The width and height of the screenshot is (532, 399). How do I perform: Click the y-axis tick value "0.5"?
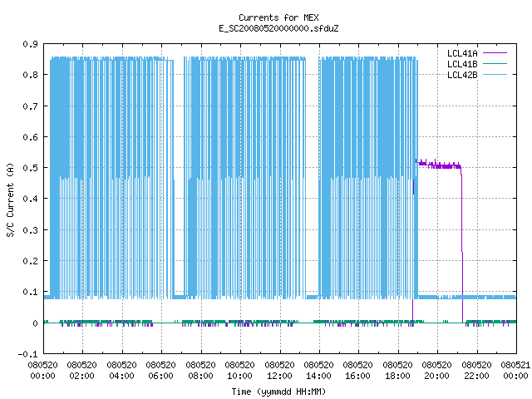click(30, 168)
